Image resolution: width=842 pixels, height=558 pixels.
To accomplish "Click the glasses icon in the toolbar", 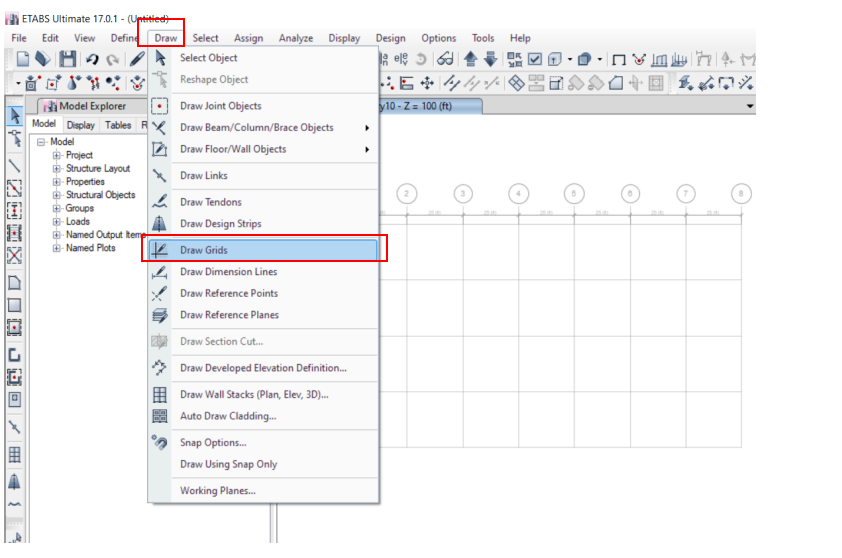I will (445, 59).
